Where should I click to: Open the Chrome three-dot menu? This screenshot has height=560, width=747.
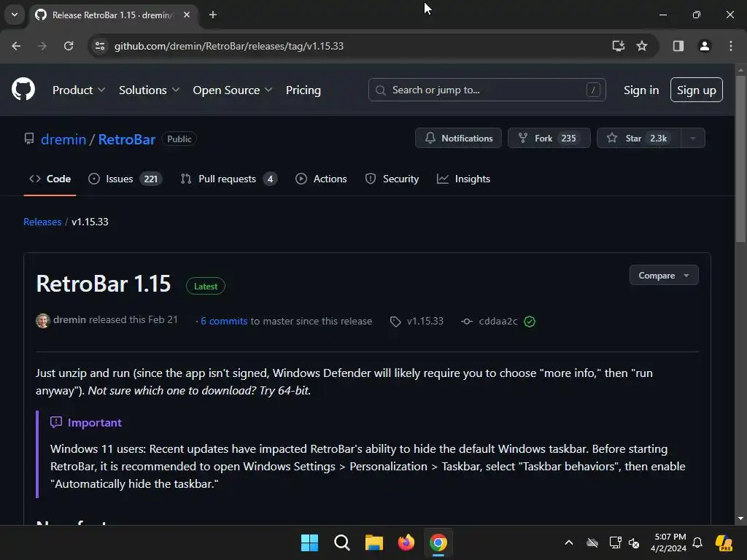click(730, 46)
